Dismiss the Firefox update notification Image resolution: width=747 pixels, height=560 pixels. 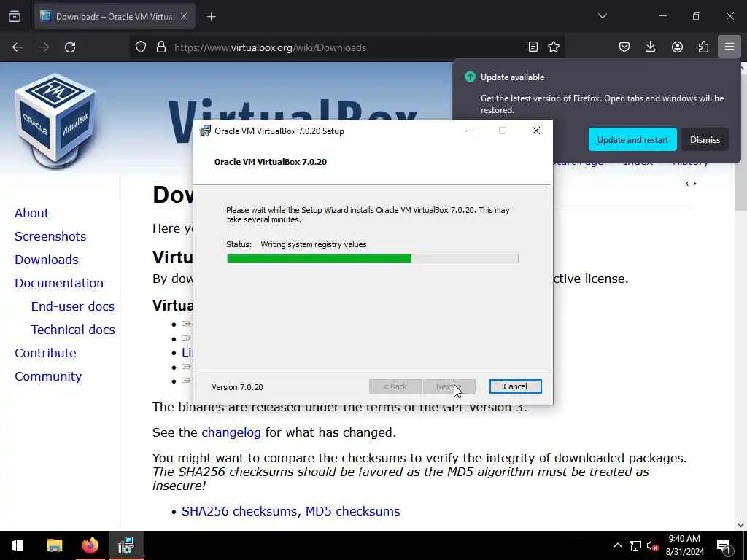point(705,139)
